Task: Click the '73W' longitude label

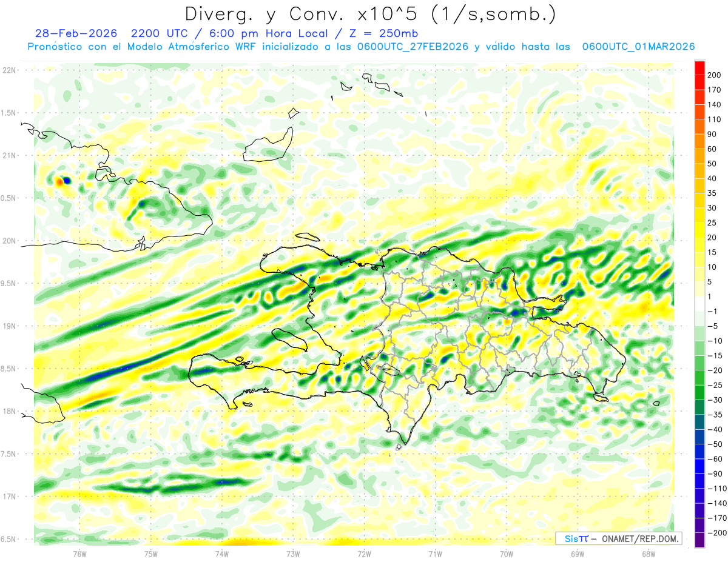Action: coord(293,554)
